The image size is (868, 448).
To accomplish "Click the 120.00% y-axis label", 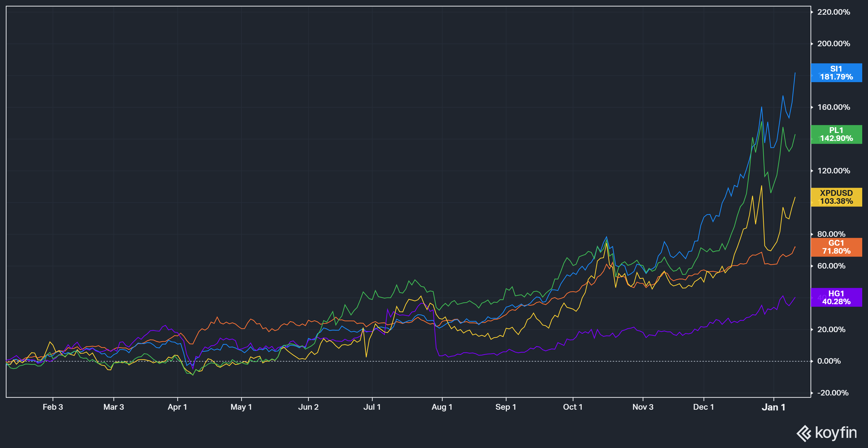I will pos(833,171).
